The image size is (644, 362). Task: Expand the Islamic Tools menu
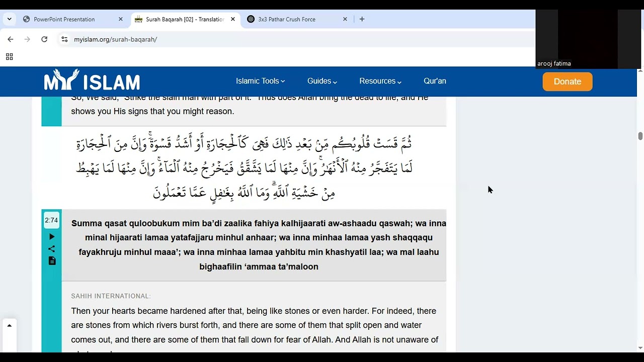(260, 81)
